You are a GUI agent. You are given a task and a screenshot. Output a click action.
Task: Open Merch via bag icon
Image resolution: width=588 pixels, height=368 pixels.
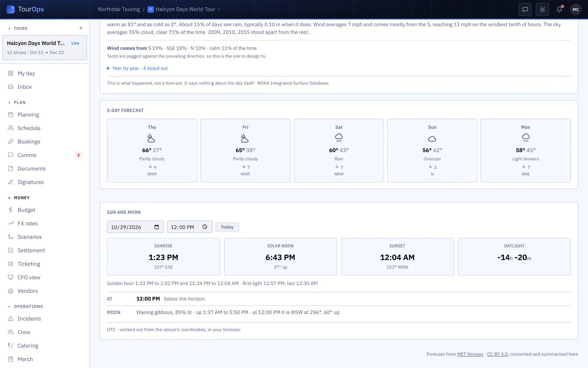click(11, 359)
